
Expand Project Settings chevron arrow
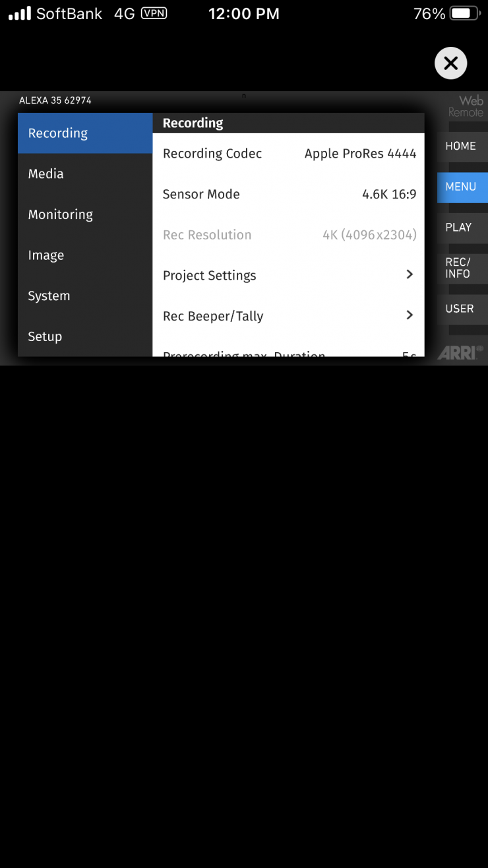tap(410, 274)
